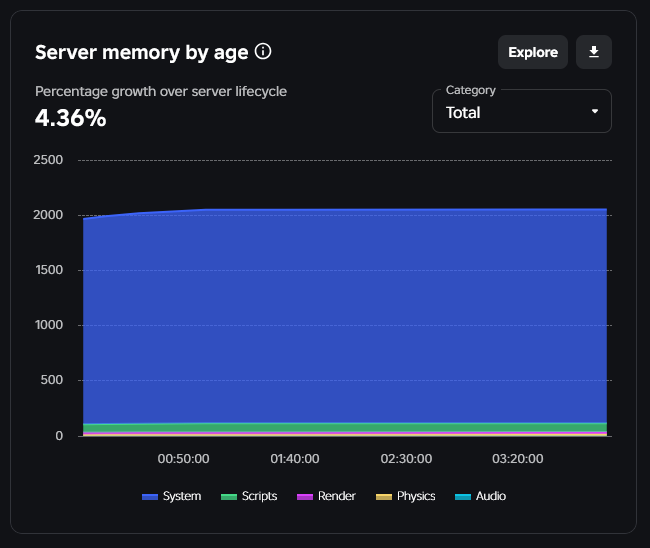Viewport: 650px width, 548px height.
Task: Click the 4.36% growth value
Action: tap(70, 118)
